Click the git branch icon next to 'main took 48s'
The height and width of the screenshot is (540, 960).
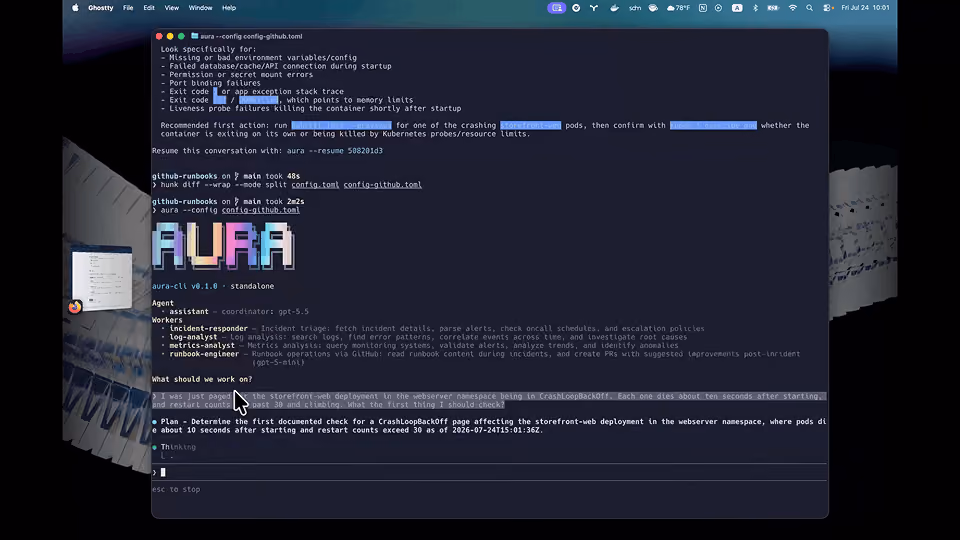[x=236, y=176]
